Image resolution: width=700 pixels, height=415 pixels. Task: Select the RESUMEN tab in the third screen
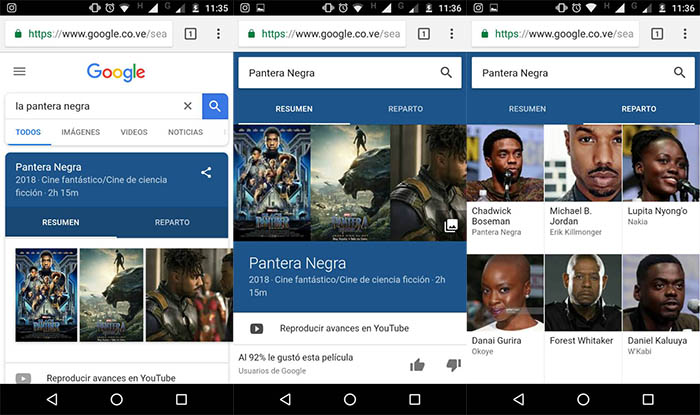click(x=527, y=109)
